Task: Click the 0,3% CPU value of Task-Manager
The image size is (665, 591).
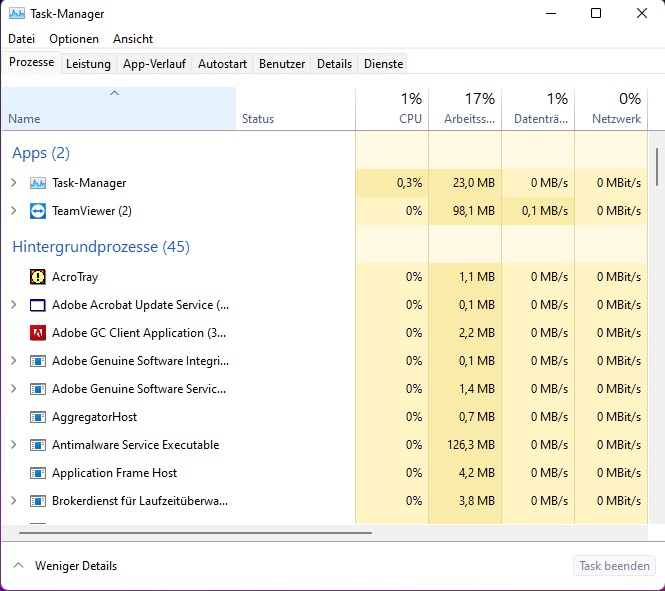Action: (409, 183)
